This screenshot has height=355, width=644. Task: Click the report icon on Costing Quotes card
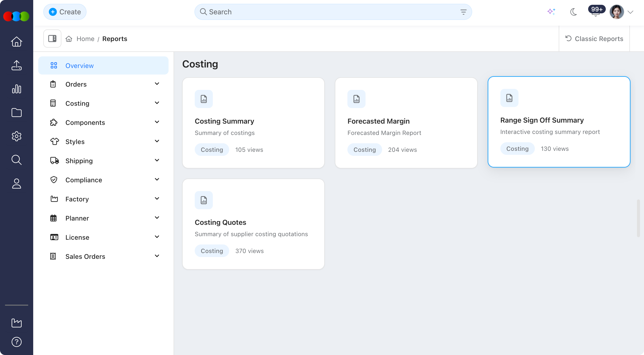pos(204,200)
